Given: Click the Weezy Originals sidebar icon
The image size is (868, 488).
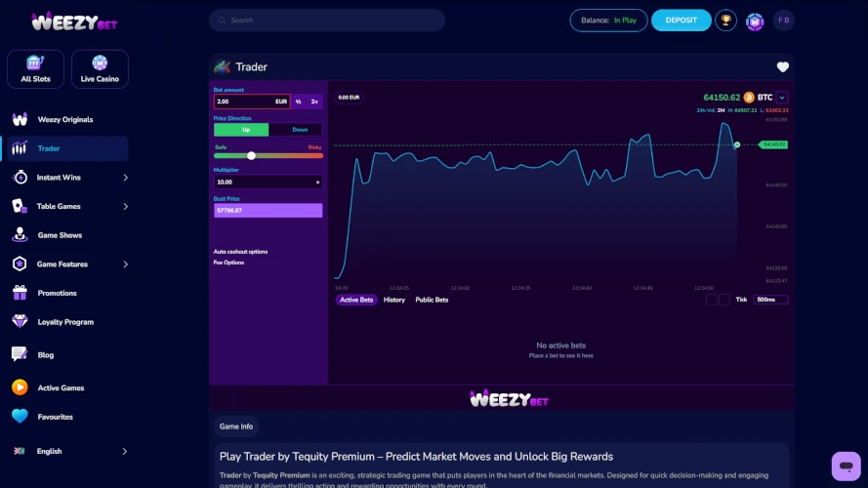Looking at the screenshot, I should [x=20, y=119].
